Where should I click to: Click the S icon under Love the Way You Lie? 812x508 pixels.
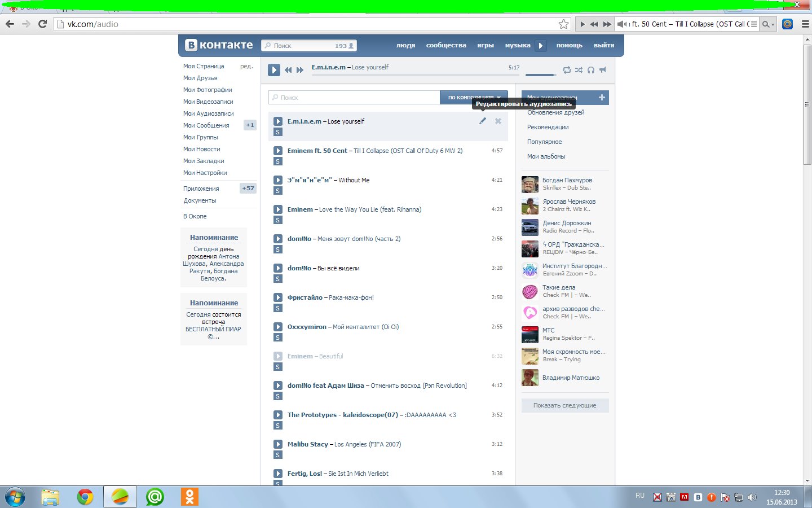[x=277, y=220]
